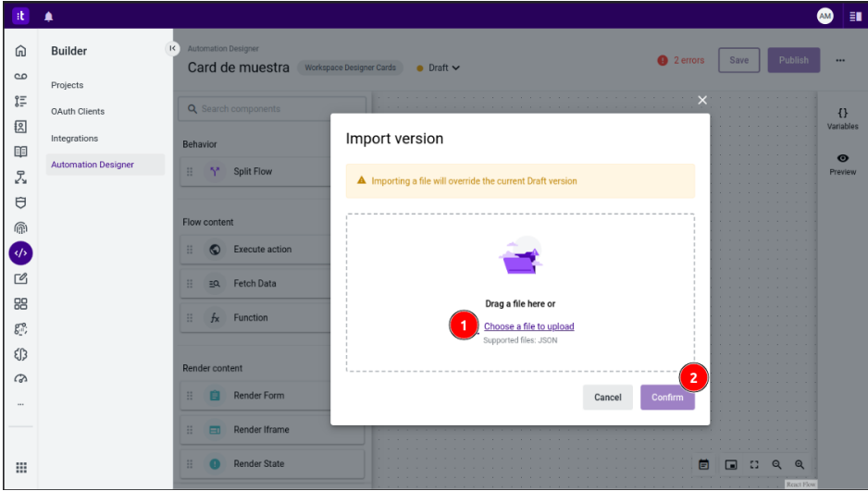
Task: Toggle the minimap icon on canvas
Action: (730, 464)
